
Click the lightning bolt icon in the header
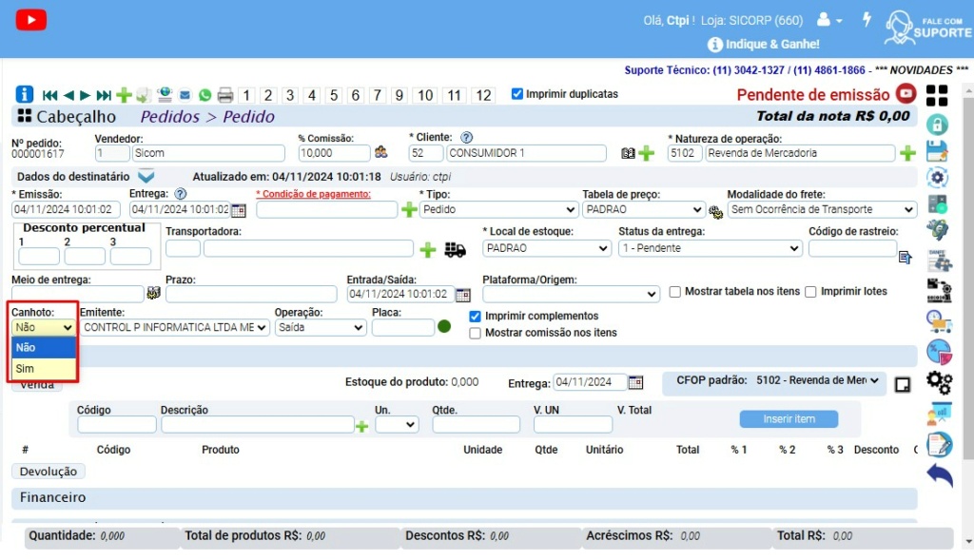click(867, 19)
